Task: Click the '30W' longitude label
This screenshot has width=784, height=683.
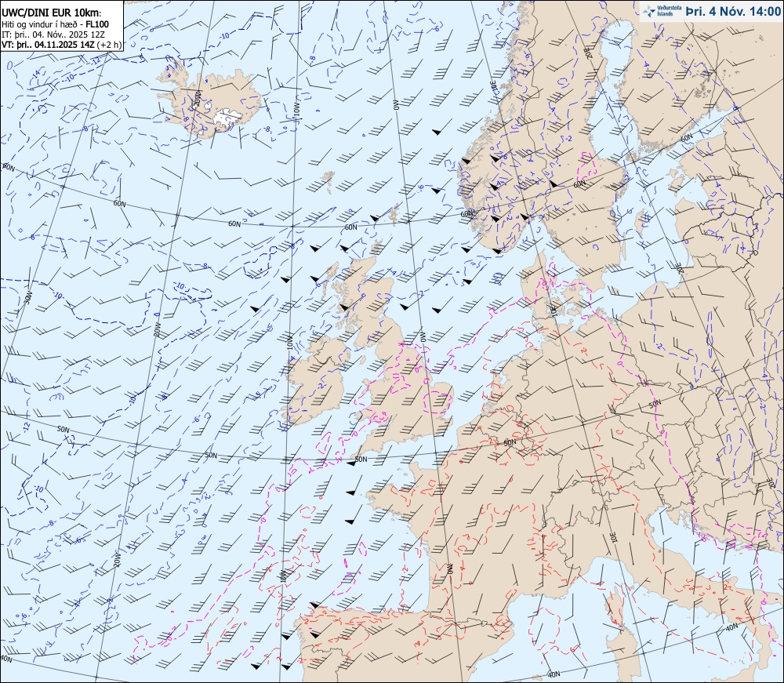Action: click(28, 297)
